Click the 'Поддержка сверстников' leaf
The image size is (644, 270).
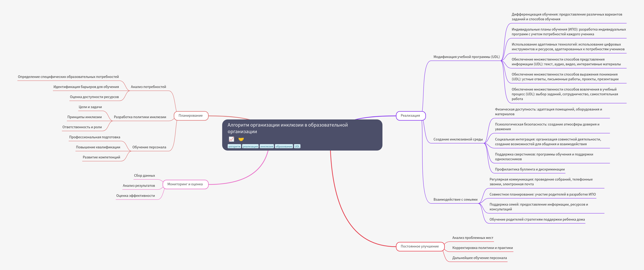pyautogui.click(x=544, y=157)
